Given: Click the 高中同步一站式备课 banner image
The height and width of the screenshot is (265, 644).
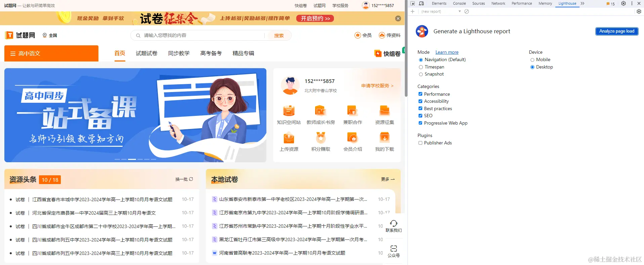Looking at the screenshot, I should coord(135,115).
